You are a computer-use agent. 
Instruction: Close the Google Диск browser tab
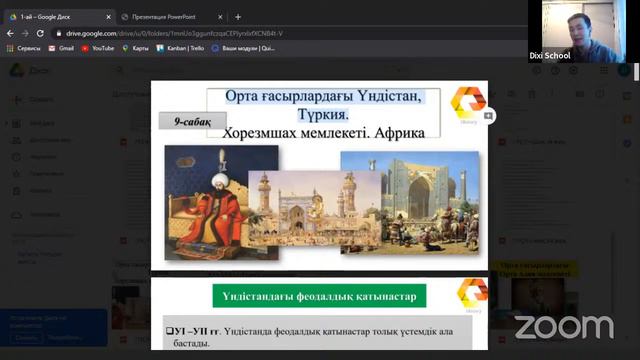[108, 17]
